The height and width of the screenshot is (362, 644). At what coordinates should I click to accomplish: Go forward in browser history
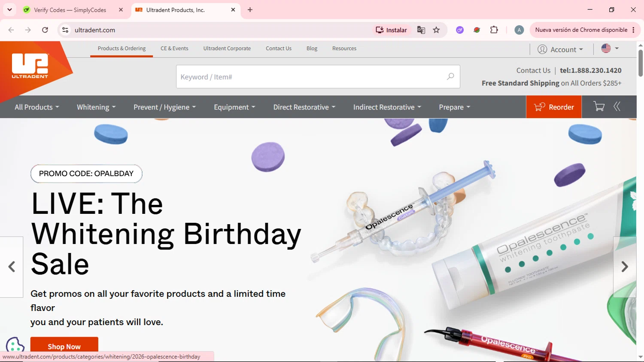28,30
